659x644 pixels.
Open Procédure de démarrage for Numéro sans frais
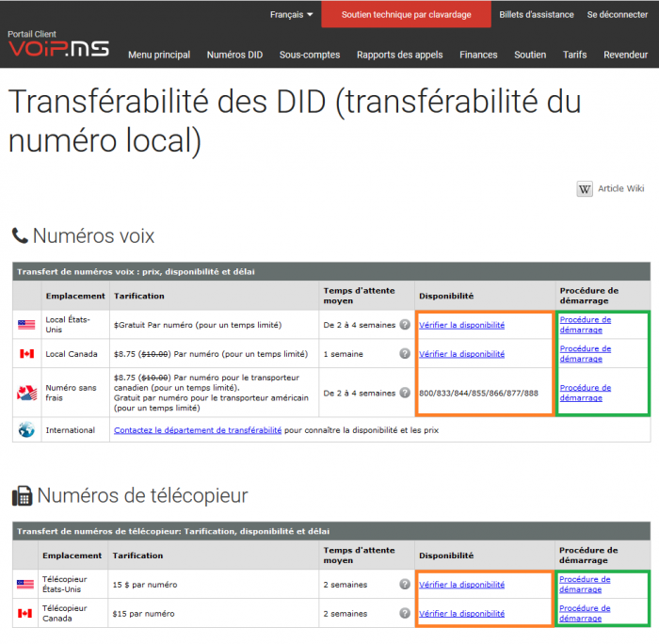tap(585, 393)
